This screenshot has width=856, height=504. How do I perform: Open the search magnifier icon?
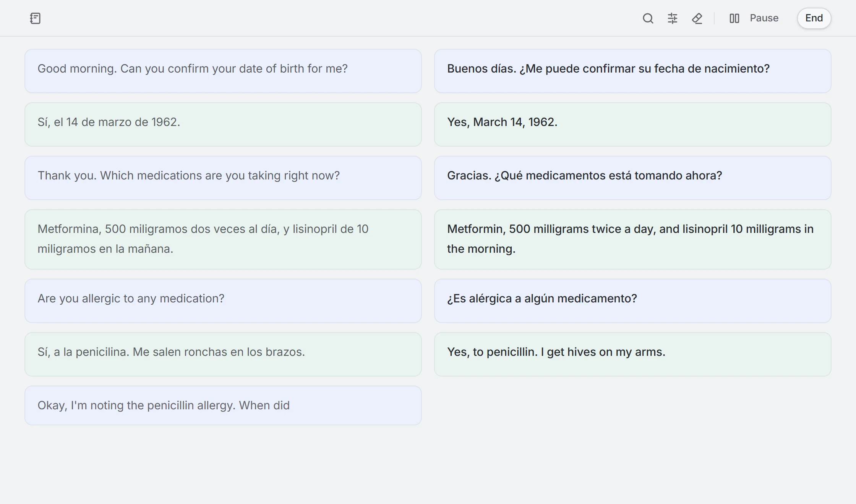(648, 18)
